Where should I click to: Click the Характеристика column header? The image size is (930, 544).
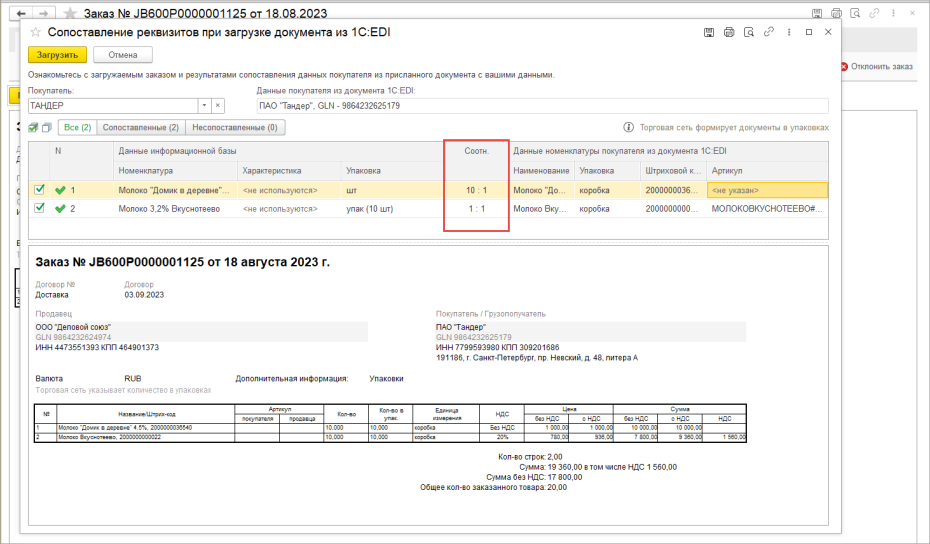289,170
